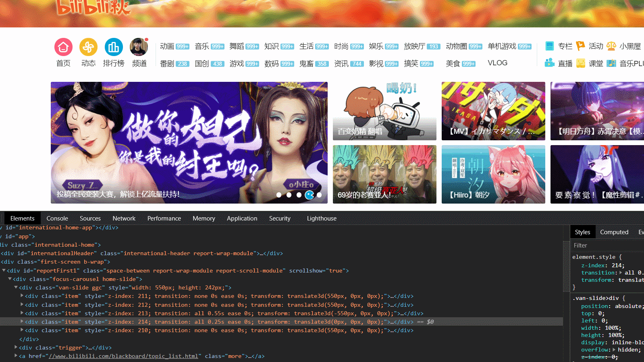Click the Styles Filter input field
Viewport: 644px width, 362px height.
[607, 245]
